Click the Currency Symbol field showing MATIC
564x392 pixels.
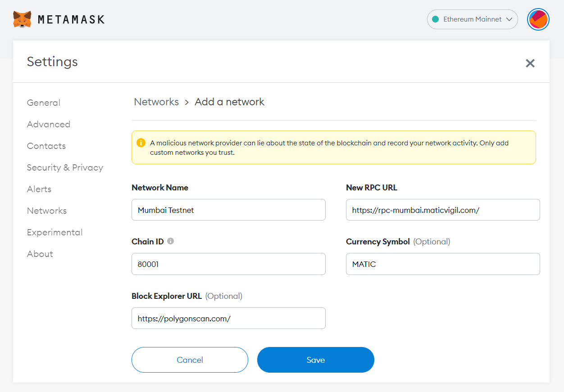pos(443,264)
